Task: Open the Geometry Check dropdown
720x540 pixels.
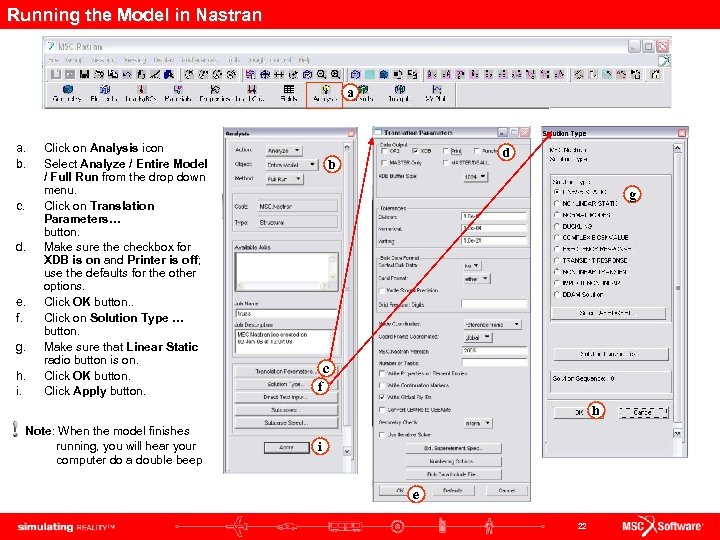Action: 478,423
